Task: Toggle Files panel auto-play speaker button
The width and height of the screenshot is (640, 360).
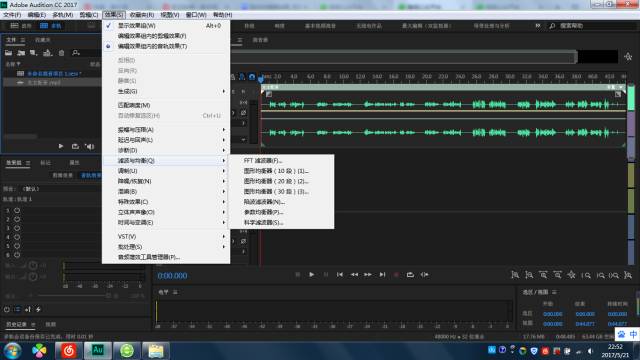Action: point(90,146)
